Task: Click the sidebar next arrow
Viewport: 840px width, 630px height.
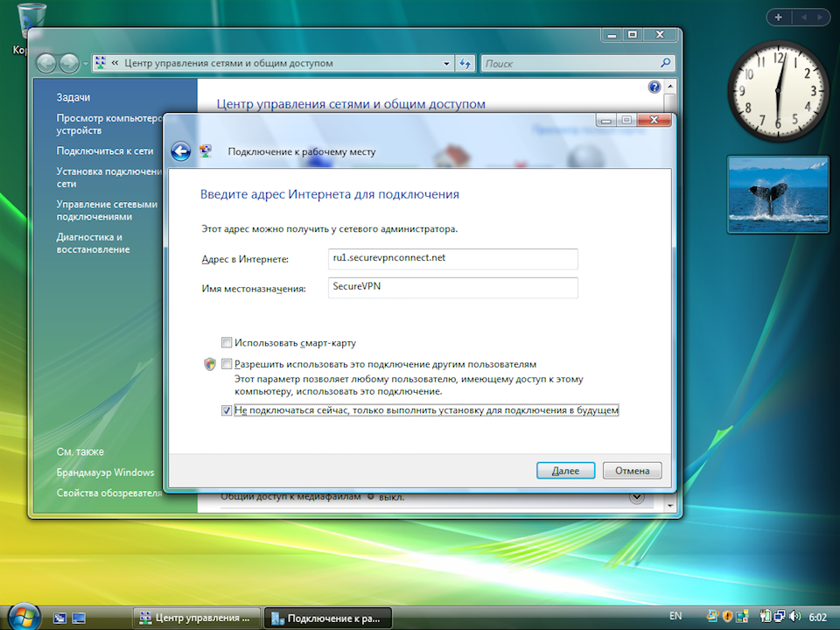Action: [820, 17]
